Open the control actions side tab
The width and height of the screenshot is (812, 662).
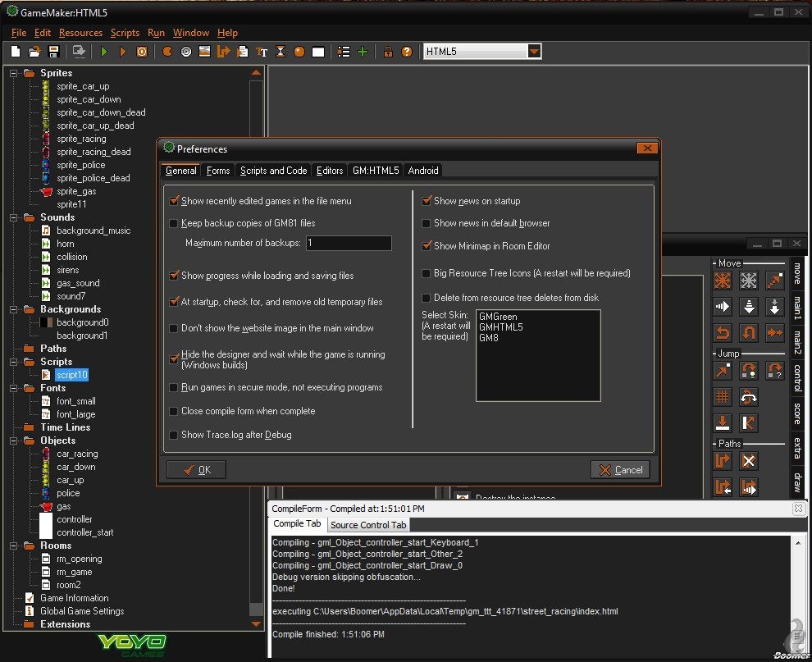[797, 378]
